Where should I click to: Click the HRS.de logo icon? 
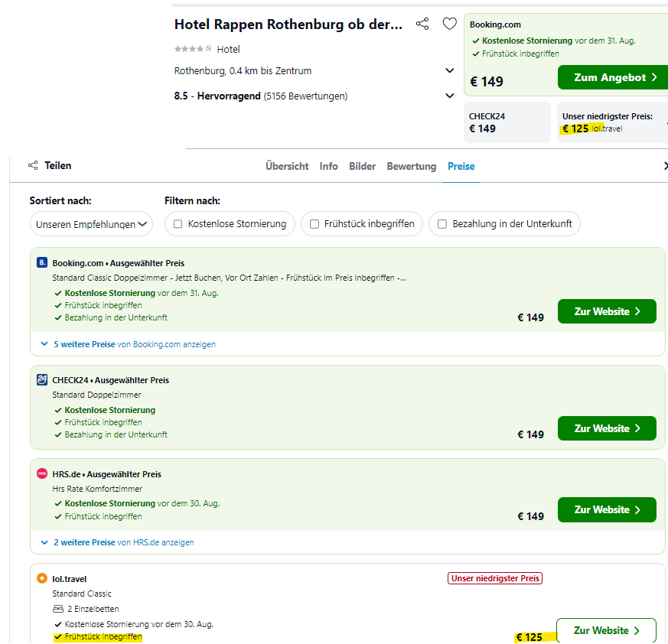pyautogui.click(x=42, y=474)
